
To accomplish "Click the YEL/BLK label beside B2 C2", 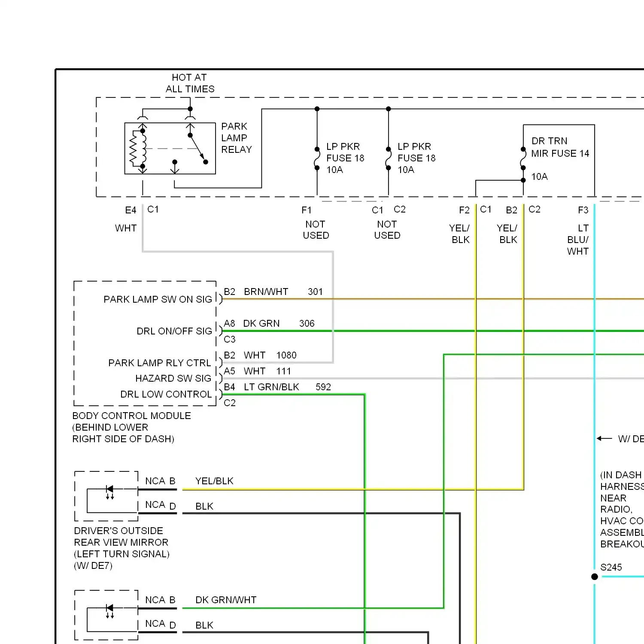I will pyautogui.click(x=507, y=234).
